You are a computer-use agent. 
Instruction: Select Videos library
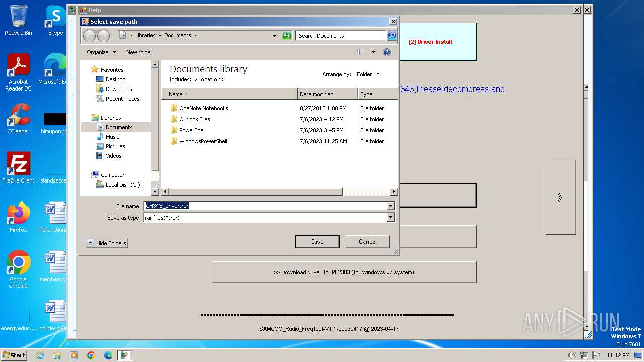point(109,156)
